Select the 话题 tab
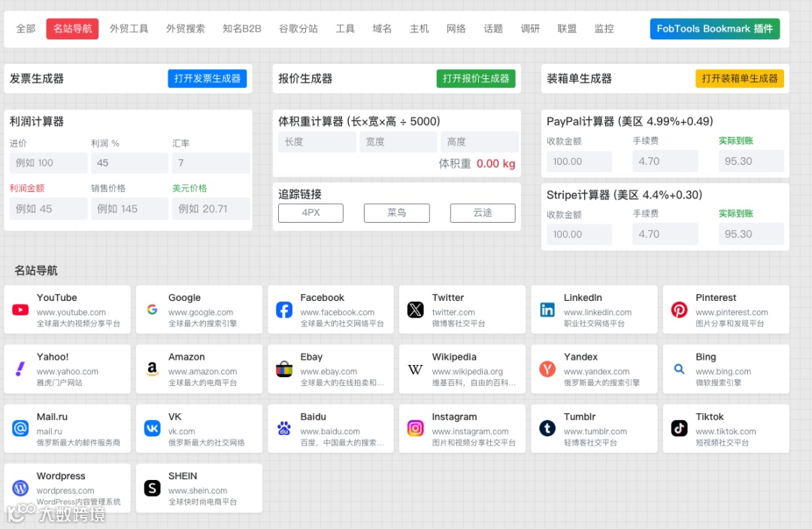This screenshot has width=812, height=529. 493,29
